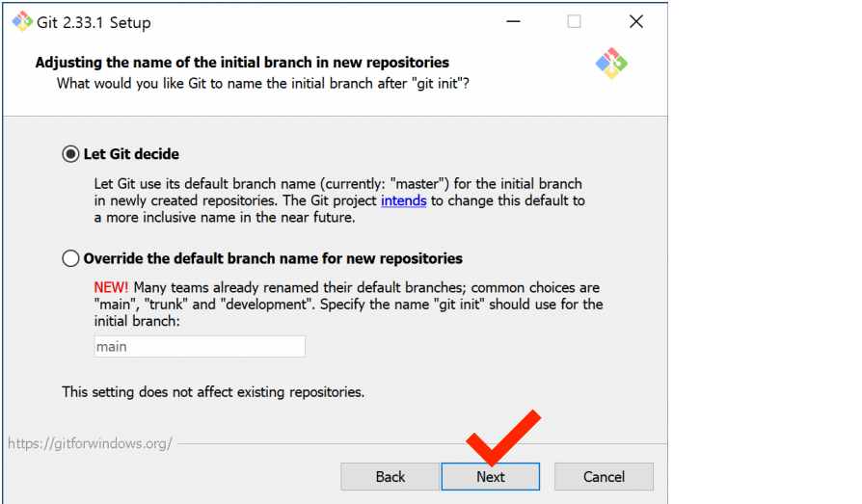Click the "What would you like Git to name" subtitle
The width and height of the screenshot is (862, 504).
point(263,84)
